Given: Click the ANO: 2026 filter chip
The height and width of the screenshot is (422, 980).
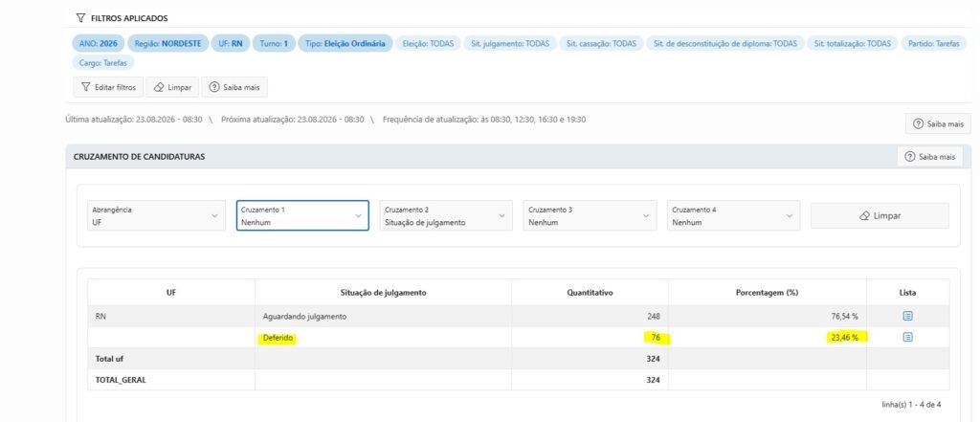Looking at the screenshot, I should click(x=99, y=44).
